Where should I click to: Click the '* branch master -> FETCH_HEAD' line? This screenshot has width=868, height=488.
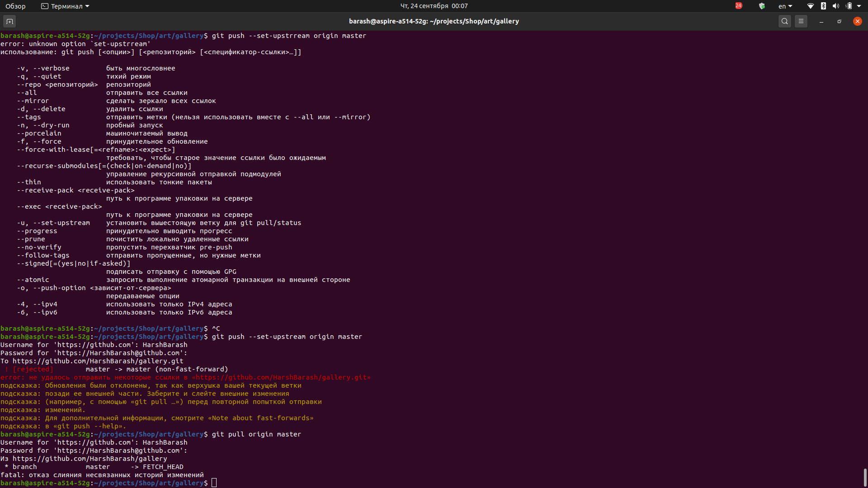click(94, 467)
